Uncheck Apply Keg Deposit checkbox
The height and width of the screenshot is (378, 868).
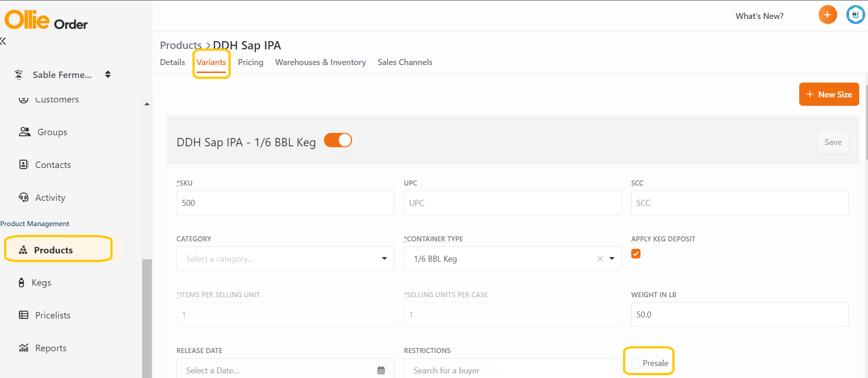pyautogui.click(x=636, y=254)
